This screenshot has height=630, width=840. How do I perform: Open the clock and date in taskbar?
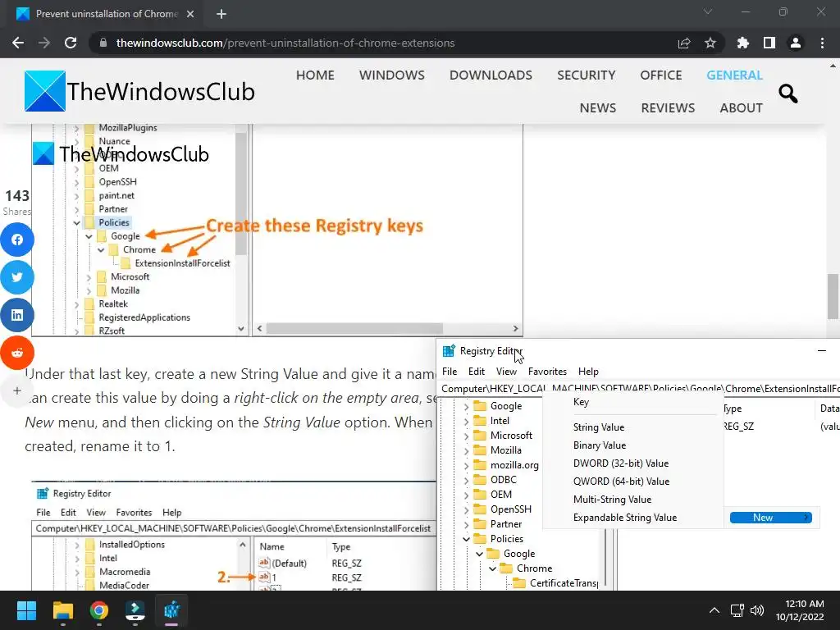tap(799, 610)
